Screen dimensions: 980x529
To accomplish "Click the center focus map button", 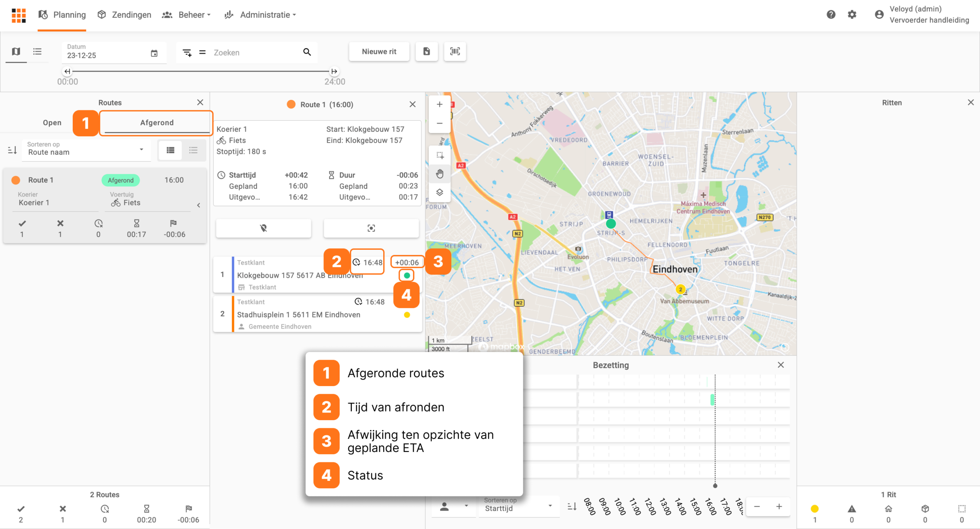I will pos(371,228).
